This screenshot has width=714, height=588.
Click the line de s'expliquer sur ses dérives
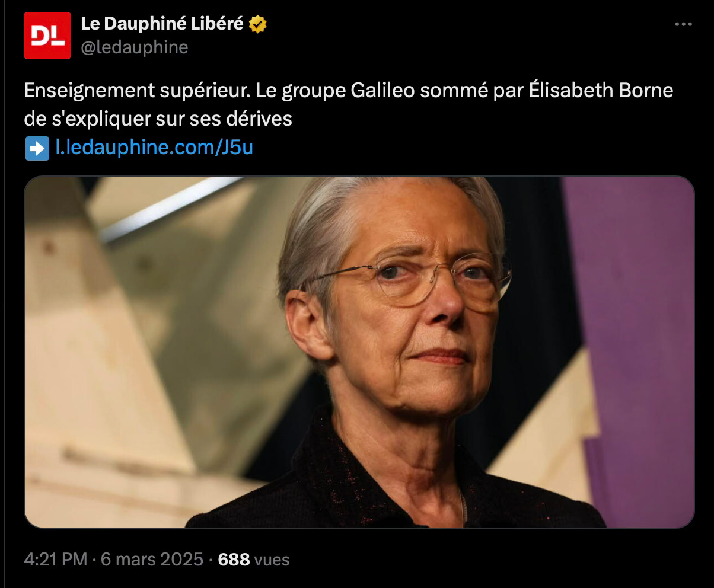pos(158,119)
